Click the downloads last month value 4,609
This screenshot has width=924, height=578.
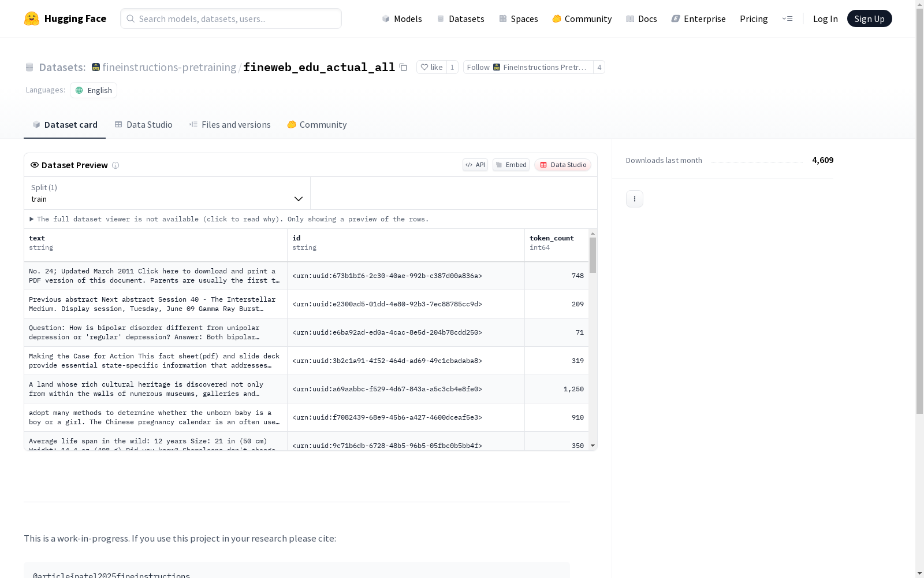tap(823, 160)
